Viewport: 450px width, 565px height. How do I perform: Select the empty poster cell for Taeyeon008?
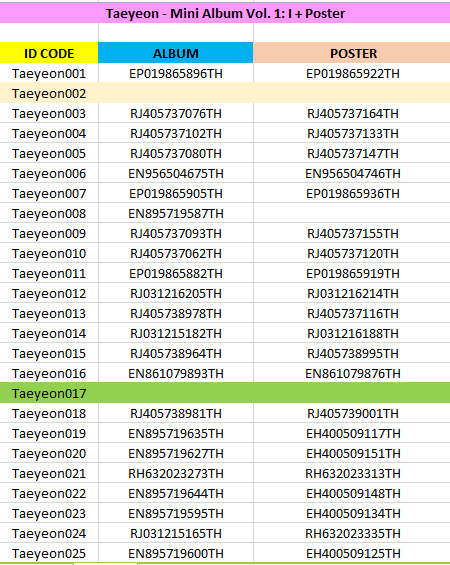352,214
